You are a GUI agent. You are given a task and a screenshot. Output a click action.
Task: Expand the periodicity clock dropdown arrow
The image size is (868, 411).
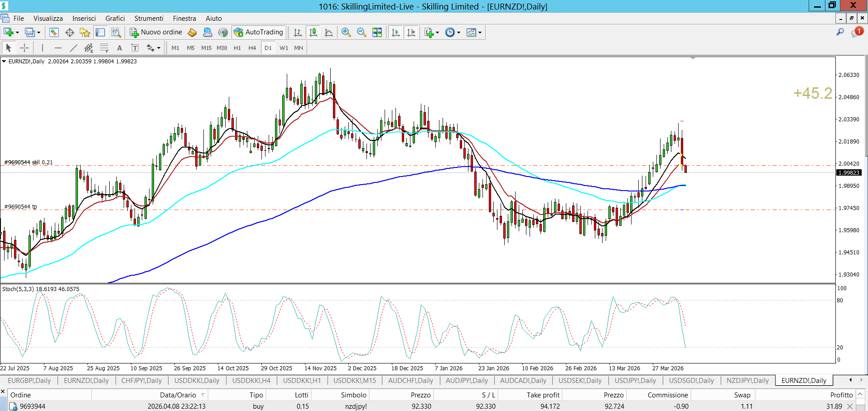point(458,33)
